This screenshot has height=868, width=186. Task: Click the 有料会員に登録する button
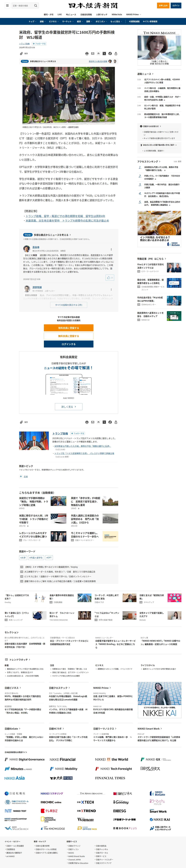point(69,328)
